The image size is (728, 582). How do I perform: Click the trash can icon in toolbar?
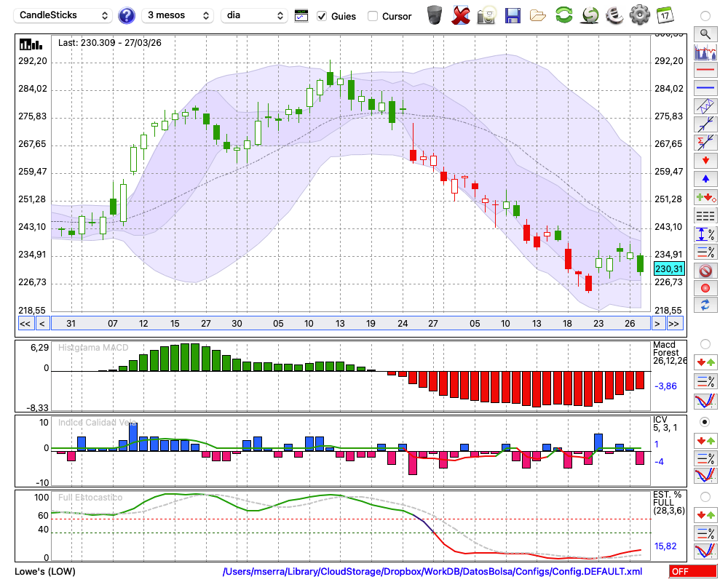tap(435, 15)
